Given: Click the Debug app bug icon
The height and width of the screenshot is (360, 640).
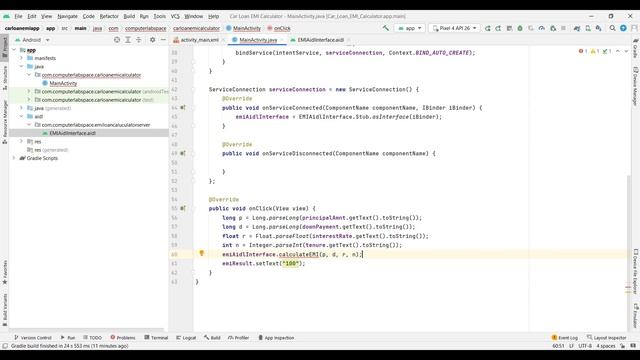Looking at the screenshot, I should coord(520,28).
